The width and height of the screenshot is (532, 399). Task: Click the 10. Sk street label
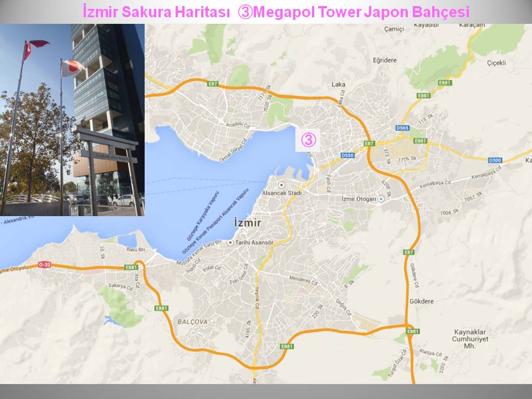pyautogui.click(x=102, y=253)
